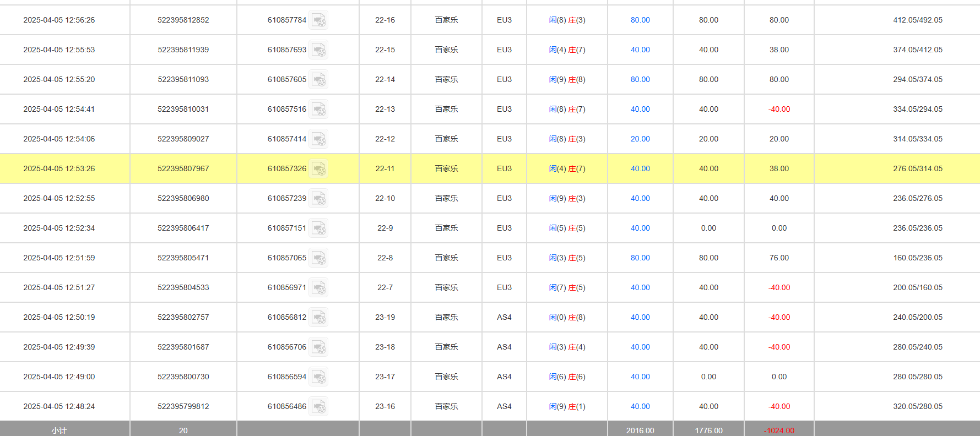The height and width of the screenshot is (436, 980).
Task: Open video replay for game 610857605
Action: coord(318,80)
